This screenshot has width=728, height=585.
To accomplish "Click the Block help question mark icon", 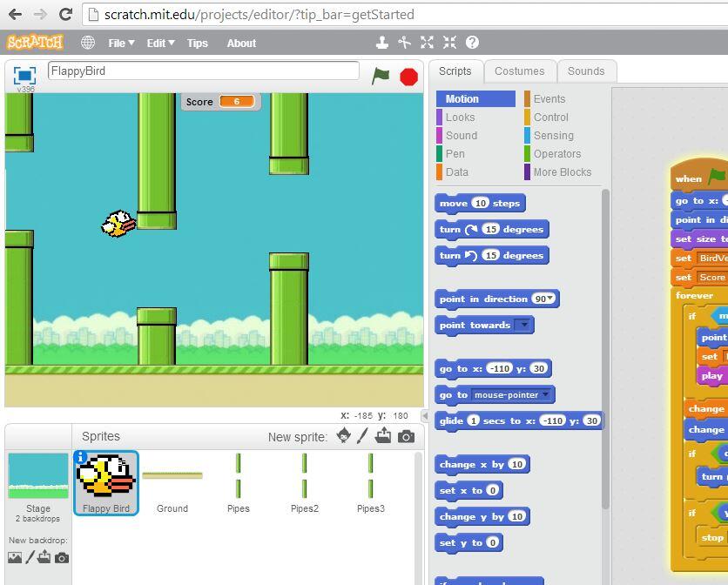I will pyautogui.click(x=472, y=43).
